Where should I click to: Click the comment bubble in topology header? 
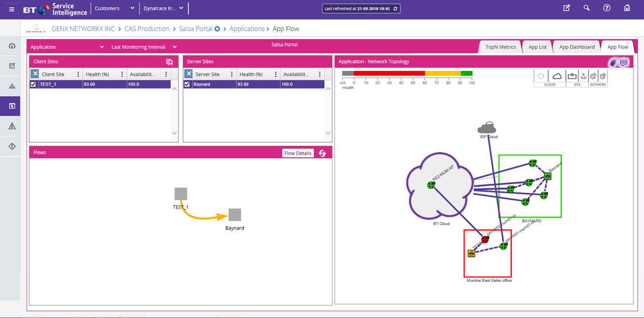pyautogui.click(x=623, y=62)
